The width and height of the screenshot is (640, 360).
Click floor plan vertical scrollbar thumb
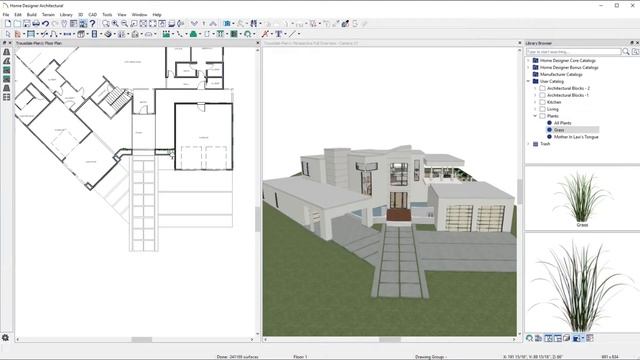click(257, 219)
